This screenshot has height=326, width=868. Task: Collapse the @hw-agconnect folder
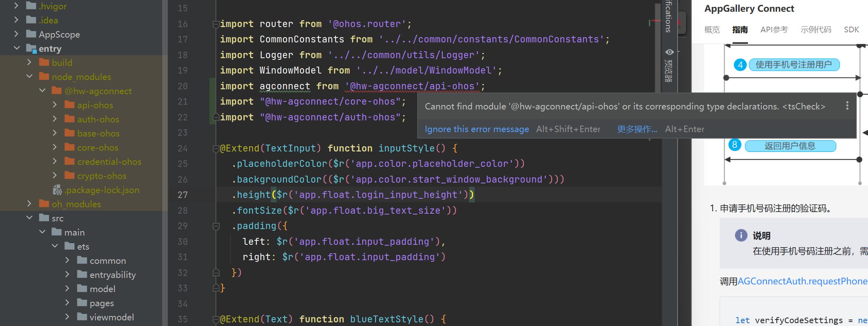(x=42, y=90)
